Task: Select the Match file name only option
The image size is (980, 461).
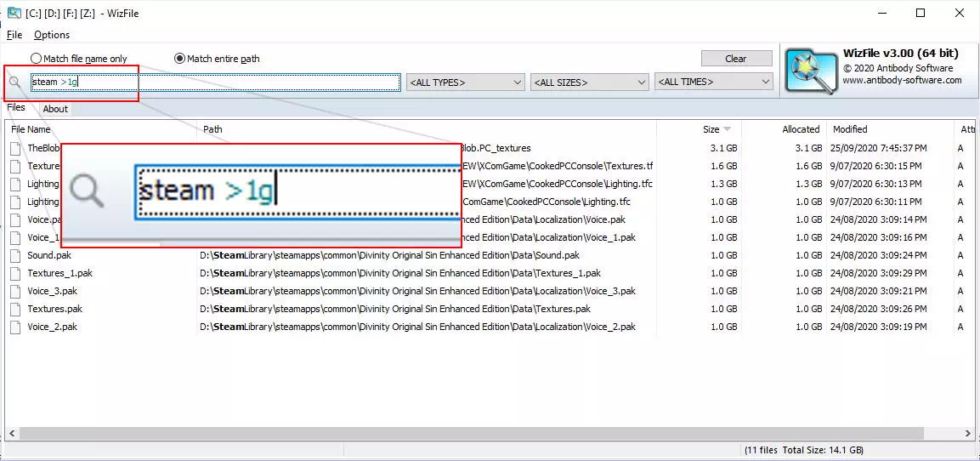Action: pos(79,59)
